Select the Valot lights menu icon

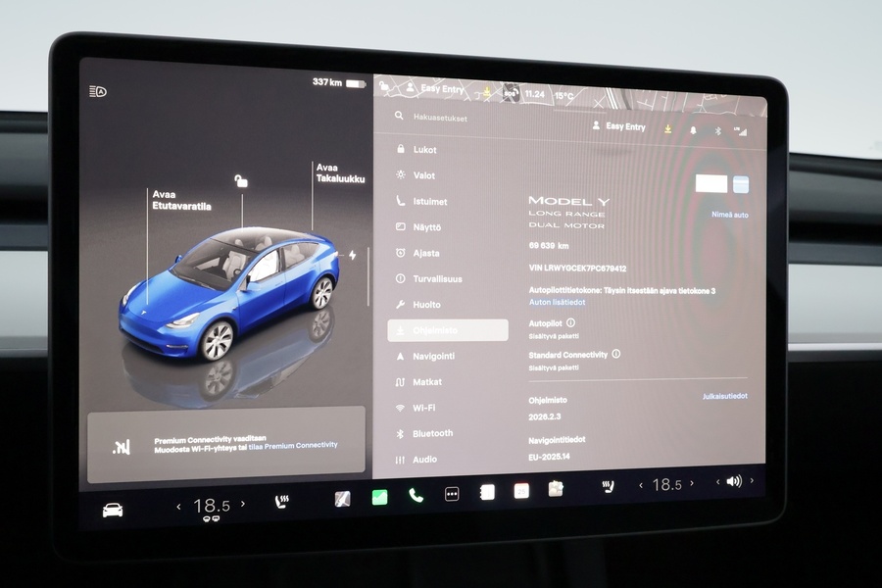[x=403, y=176]
